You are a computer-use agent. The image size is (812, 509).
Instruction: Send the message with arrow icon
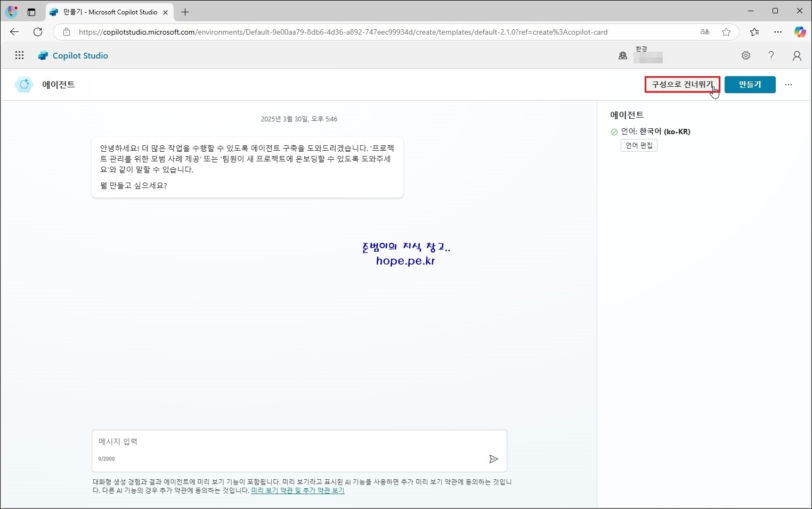493,459
